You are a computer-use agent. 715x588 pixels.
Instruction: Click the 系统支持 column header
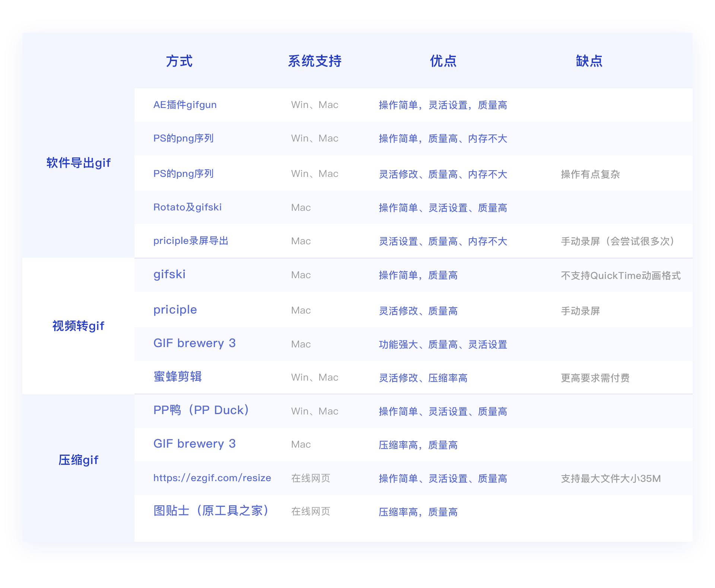coord(315,61)
